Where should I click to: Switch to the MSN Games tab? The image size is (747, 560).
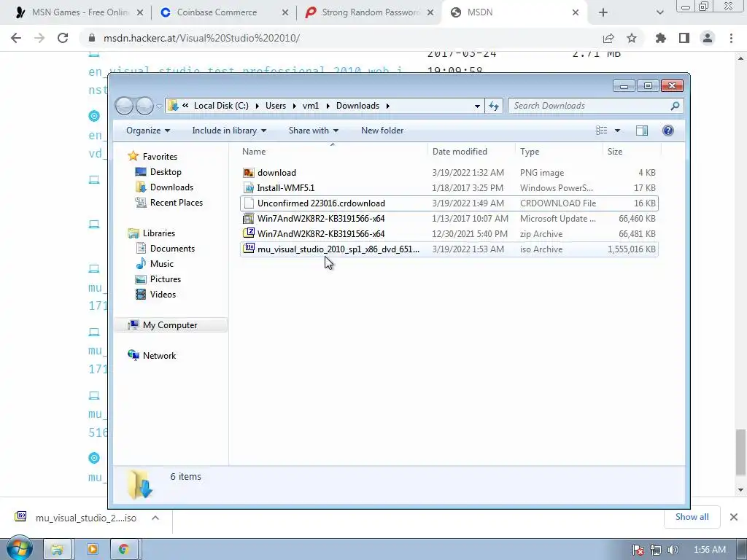point(77,12)
